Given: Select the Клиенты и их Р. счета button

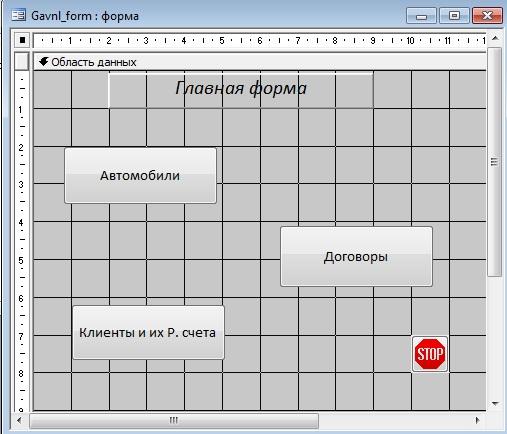Looking at the screenshot, I should 148,332.
